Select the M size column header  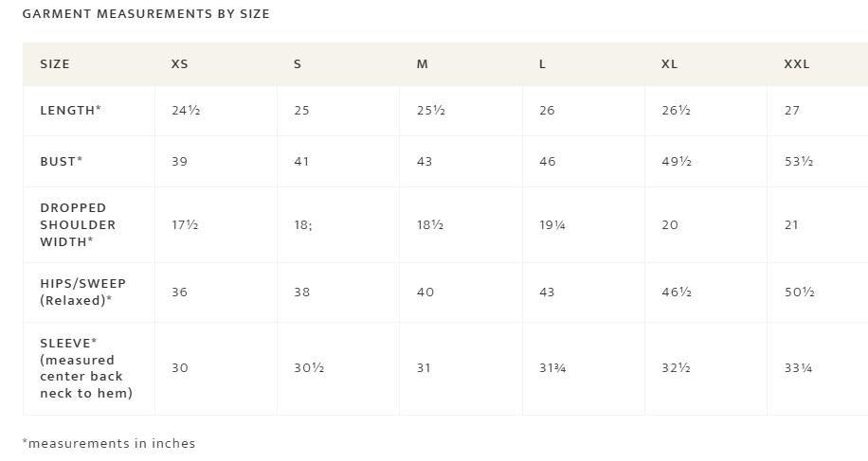click(x=423, y=64)
